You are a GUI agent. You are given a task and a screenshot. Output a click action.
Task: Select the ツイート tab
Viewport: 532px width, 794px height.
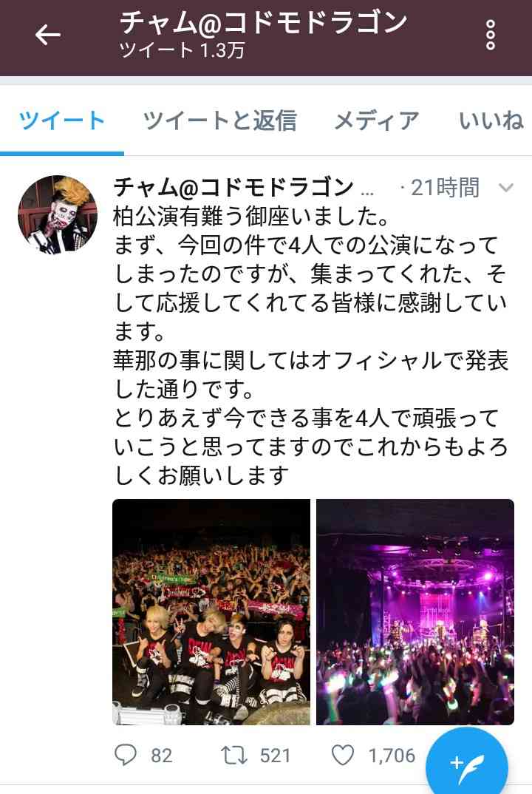tap(62, 121)
